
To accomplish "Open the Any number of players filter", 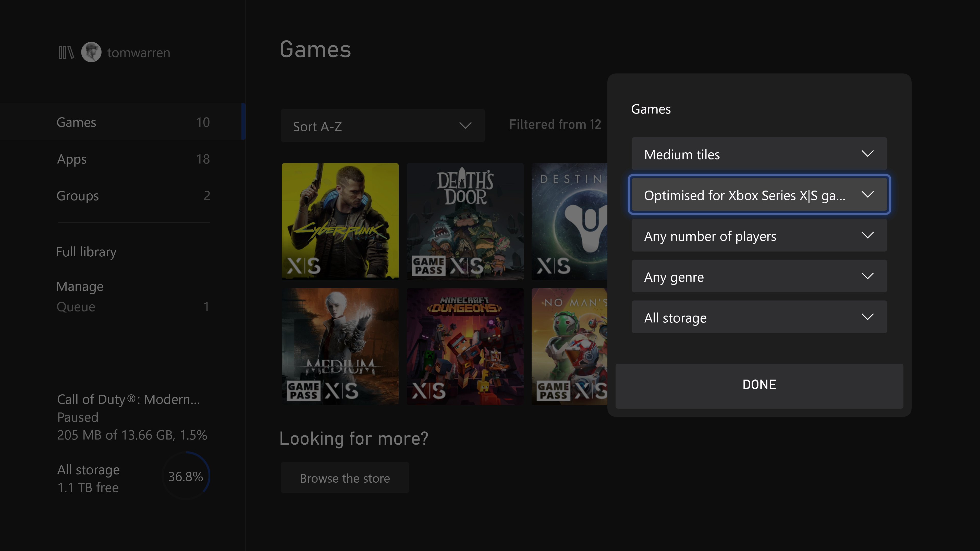I will tap(759, 235).
